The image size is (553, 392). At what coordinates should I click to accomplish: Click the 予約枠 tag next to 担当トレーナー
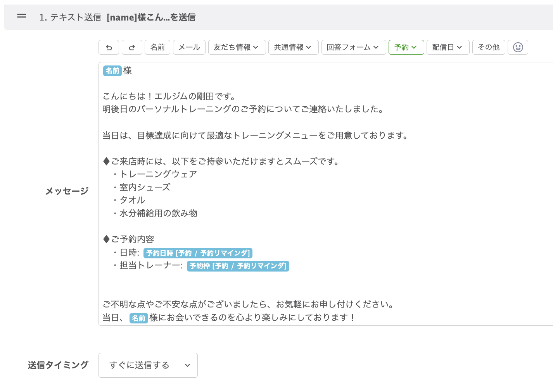coord(238,266)
